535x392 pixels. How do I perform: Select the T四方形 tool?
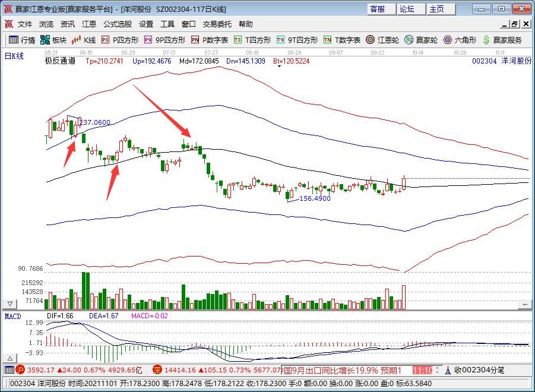tap(252, 40)
